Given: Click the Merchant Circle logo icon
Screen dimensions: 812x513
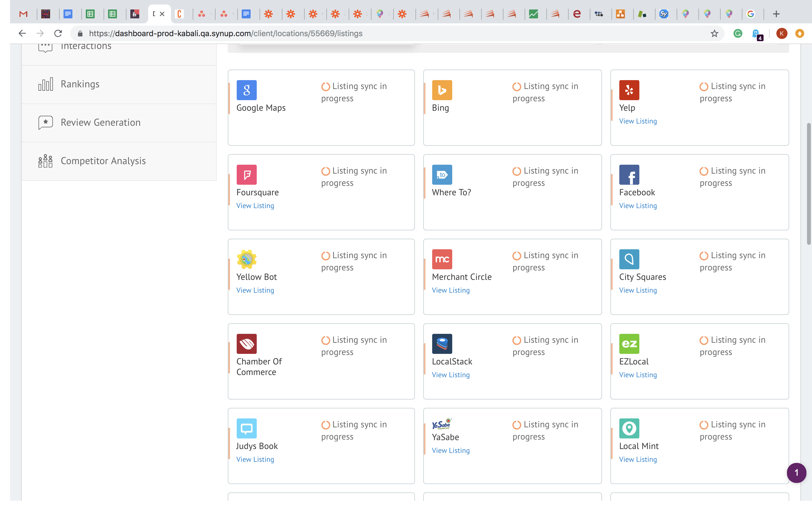Looking at the screenshot, I should (442, 259).
